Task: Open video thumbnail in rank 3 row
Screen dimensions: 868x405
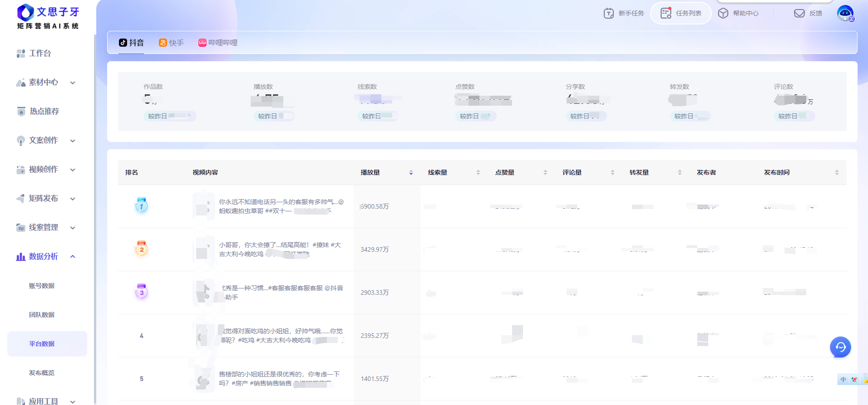Action: [x=203, y=293]
